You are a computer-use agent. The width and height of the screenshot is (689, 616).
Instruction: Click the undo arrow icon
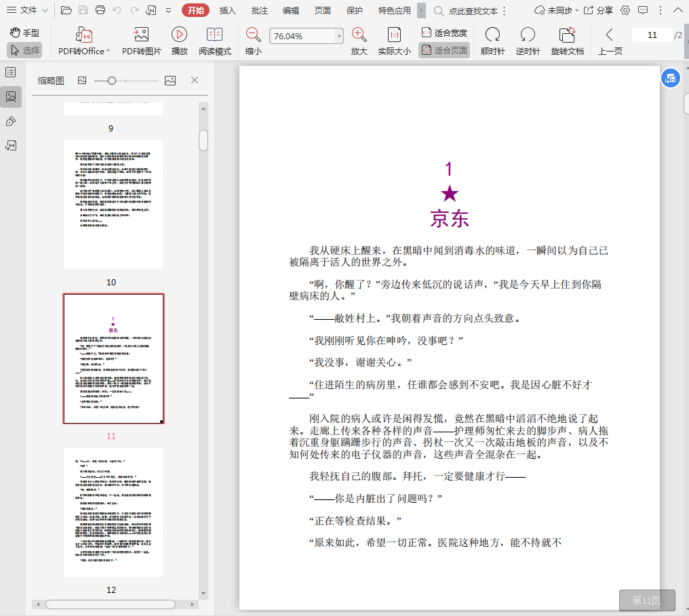tap(117, 10)
